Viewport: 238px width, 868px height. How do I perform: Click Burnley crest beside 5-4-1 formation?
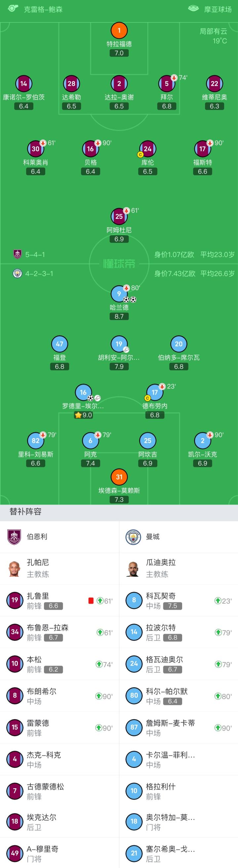coord(18,254)
